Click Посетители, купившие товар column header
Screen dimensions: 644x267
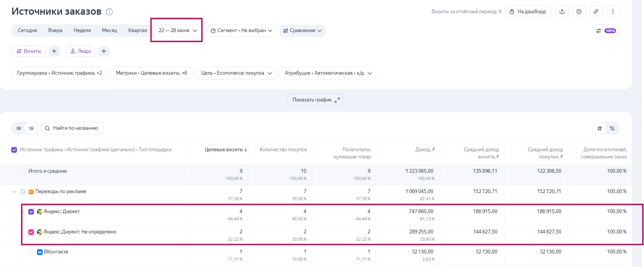352,153
